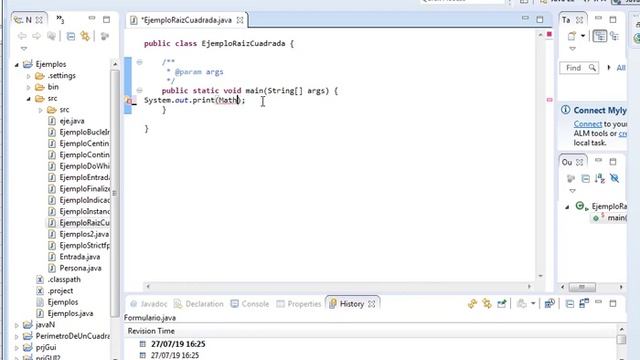This screenshot has width=640, height=360.
Task: Click Collapse All in Outline toolbar
Action: click(585, 178)
